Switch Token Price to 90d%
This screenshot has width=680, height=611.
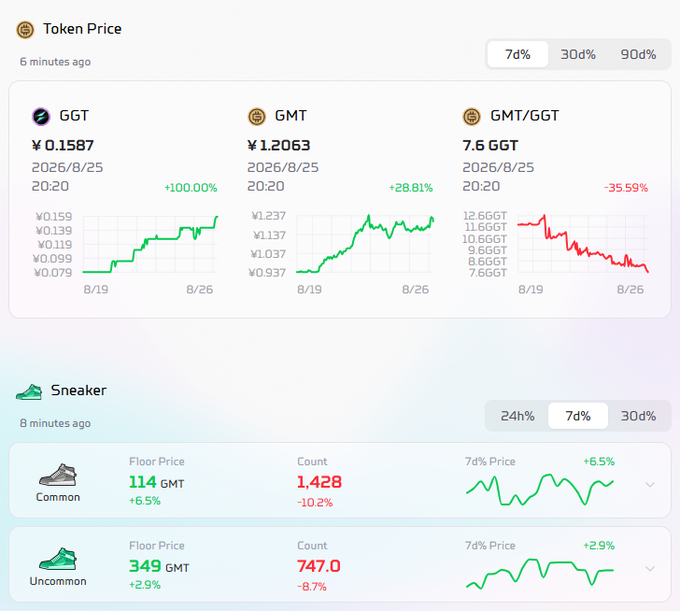[638, 54]
